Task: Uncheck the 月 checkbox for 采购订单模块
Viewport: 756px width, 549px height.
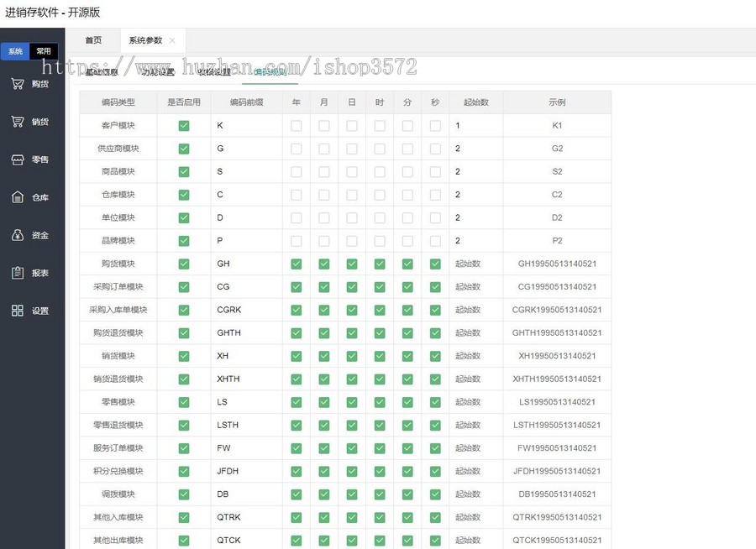Action: coord(324,287)
